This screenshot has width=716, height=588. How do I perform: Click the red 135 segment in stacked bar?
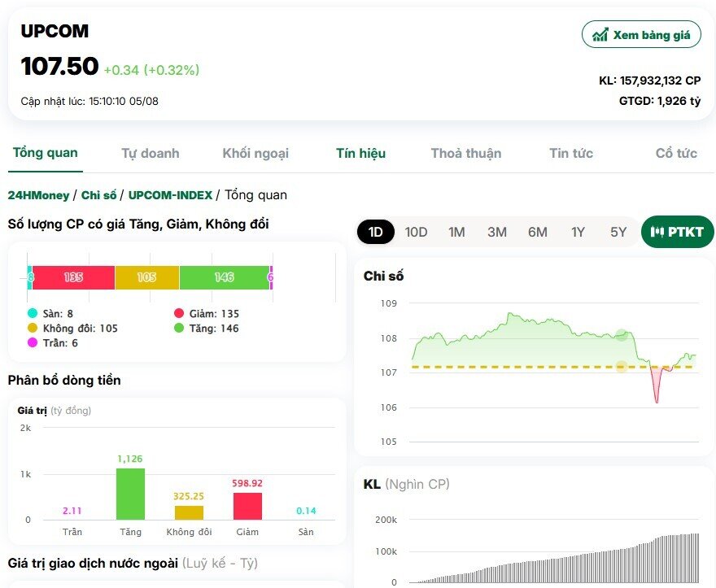point(73,277)
